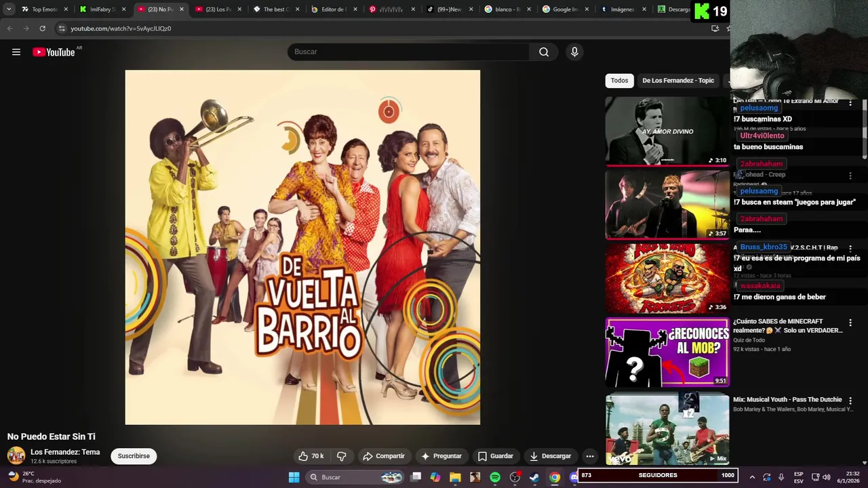
Task: Open the YouTube hamburger guide menu
Action: [x=16, y=52]
